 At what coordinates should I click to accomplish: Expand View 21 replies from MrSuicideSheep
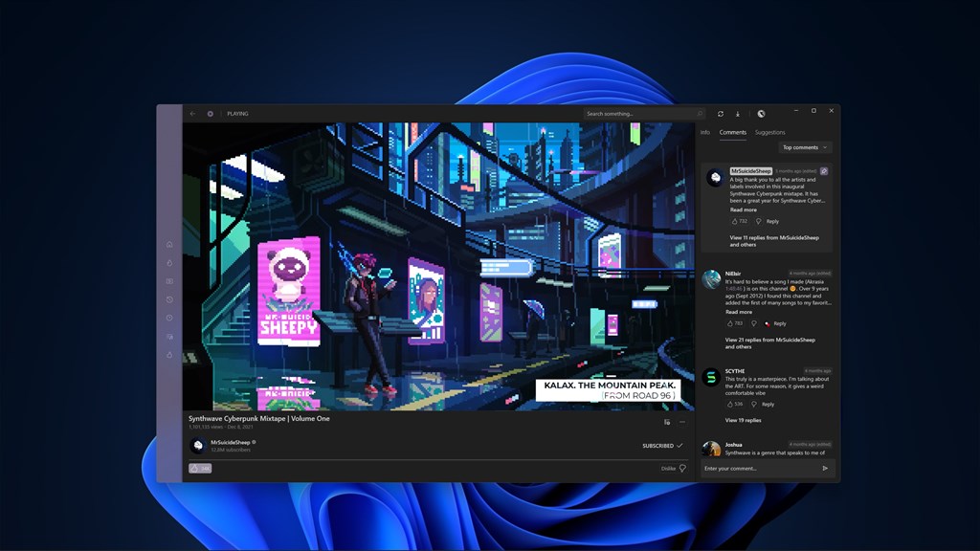pos(769,343)
